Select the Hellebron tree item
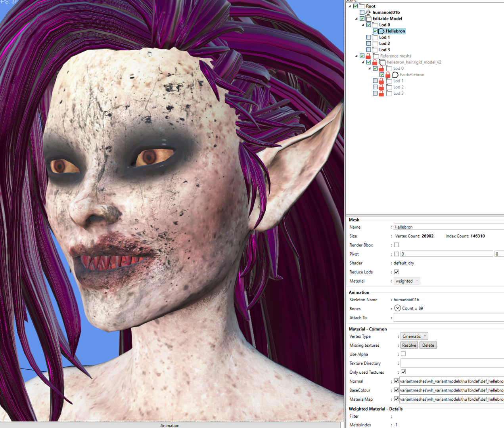The width and height of the screenshot is (504, 428). (x=395, y=31)
